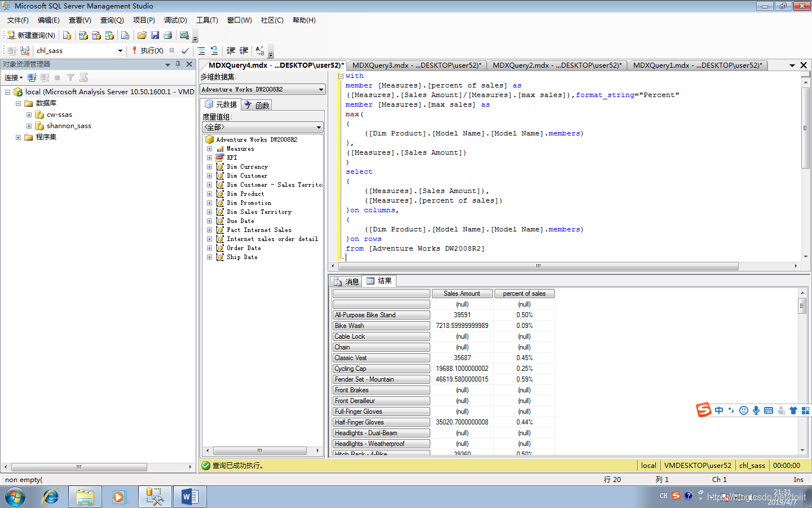The image size is (812, 508).
Task: Expand the shannon_sass database node
Action: tap(29, 126)
